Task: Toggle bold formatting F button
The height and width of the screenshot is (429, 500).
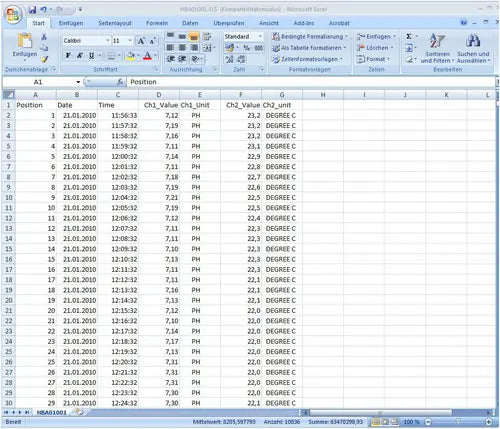Action: 68,56
